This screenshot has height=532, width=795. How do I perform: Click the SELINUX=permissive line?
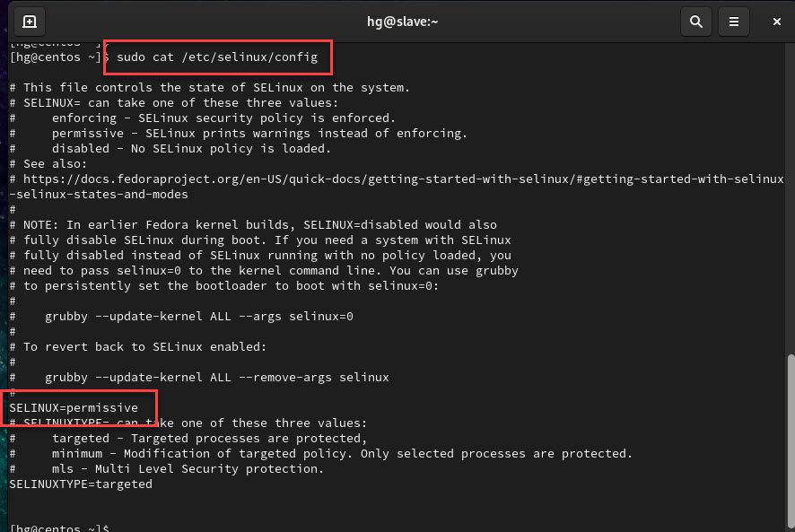click(x=74, y=408)
